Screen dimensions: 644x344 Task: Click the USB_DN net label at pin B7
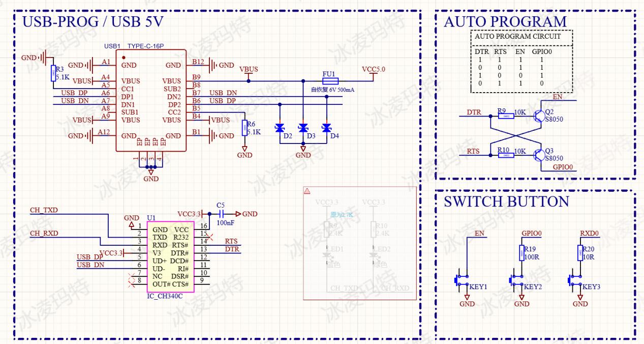pos(223,93)
